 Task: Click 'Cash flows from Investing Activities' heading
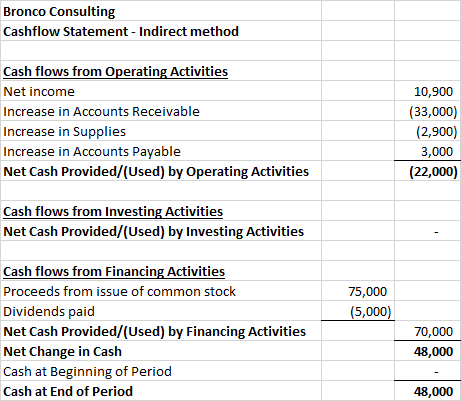coord(113,212)
